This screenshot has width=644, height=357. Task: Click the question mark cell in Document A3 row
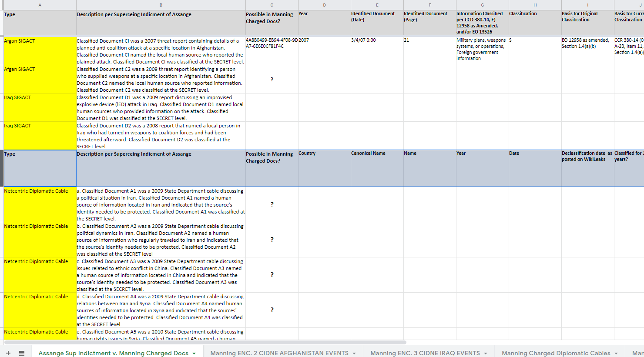pos(272,275)
